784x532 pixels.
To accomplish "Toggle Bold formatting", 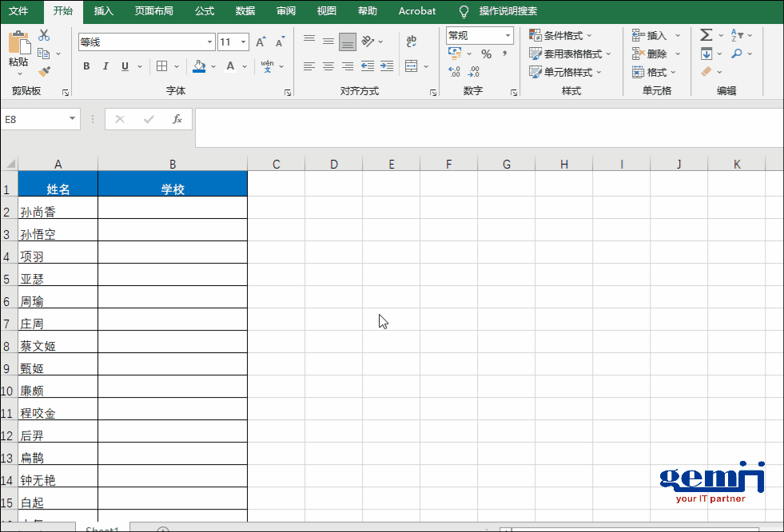I will [x=86, y=66].
